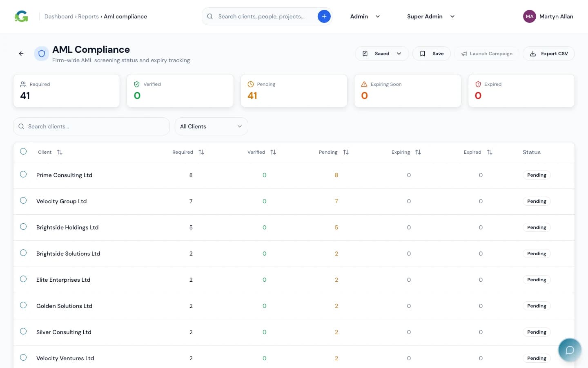Screen dimensions: 588x368
Task: Click the Expired summary card
Action: click(x=521, y=91)
